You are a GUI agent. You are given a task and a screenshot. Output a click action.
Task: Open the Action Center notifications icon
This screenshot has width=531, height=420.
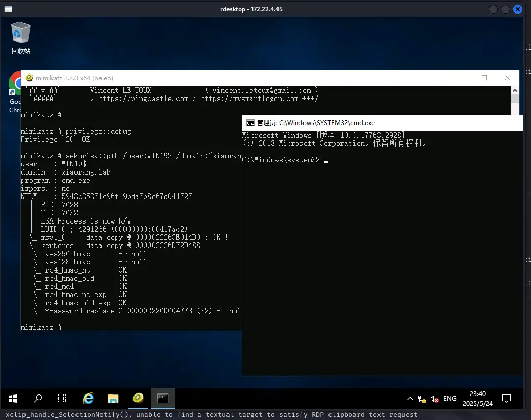(x=507, y=399)
